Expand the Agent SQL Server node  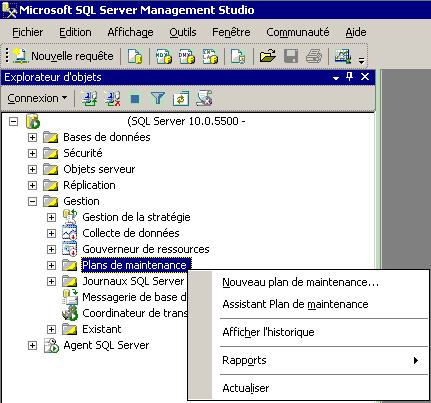pos(32,345)
